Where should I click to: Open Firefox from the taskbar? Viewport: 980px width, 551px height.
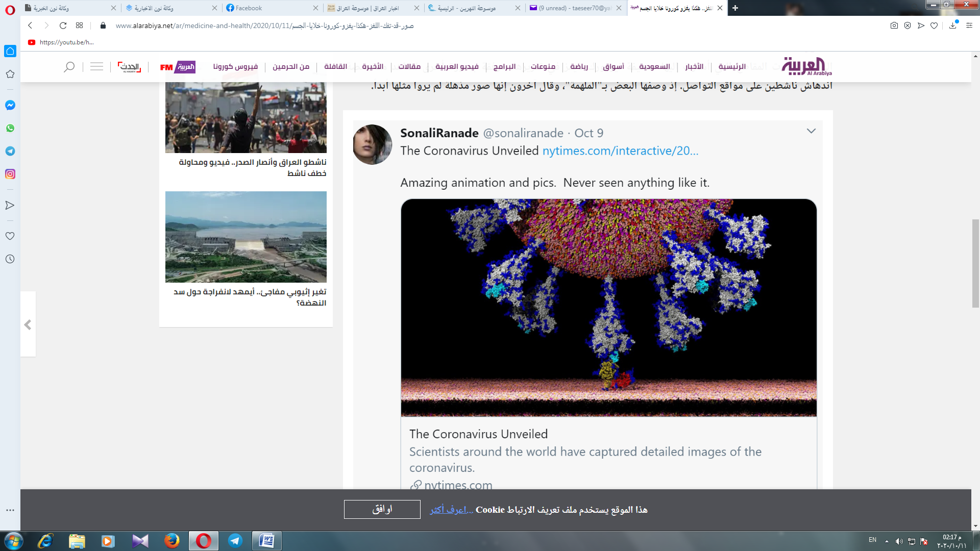[x=171, y=541]
